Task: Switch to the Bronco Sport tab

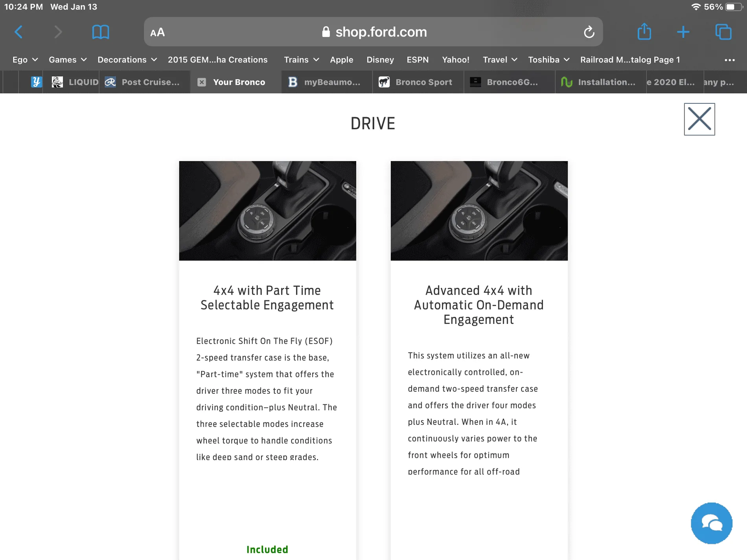Action: click(x=418, y=82)
